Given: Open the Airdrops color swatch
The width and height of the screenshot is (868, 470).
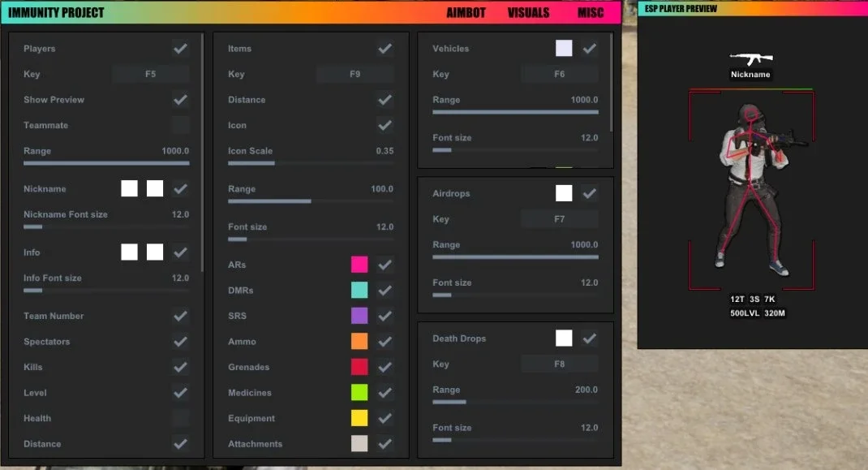Looking at the screenshot, I should [x=564, y=193].
